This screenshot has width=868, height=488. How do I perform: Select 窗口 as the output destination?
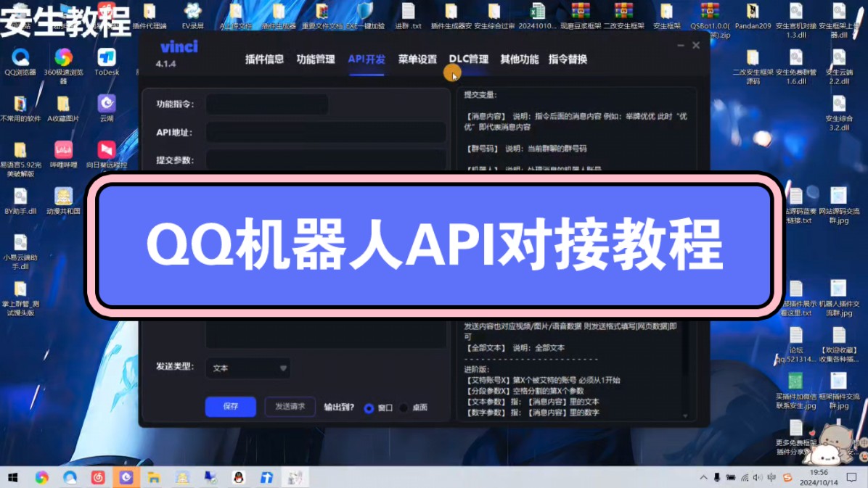click(369, 407)
